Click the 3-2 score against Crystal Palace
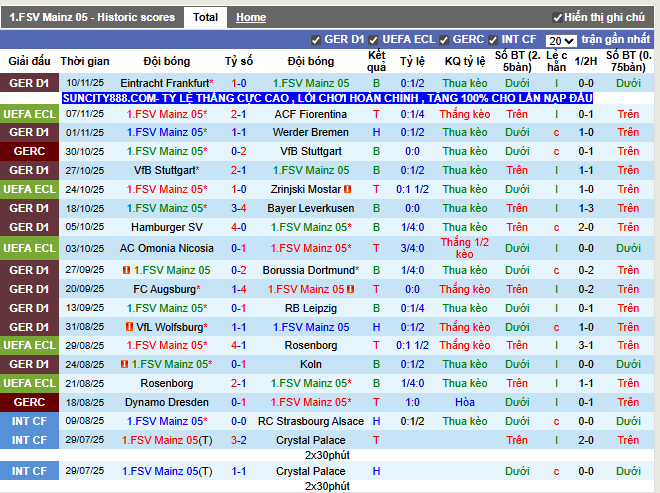 239,440
